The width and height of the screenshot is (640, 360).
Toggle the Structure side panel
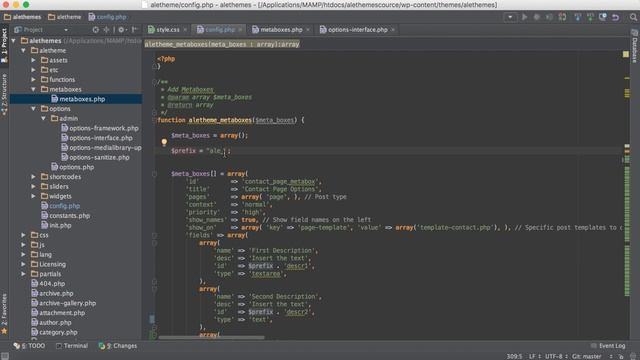(4, 95)
